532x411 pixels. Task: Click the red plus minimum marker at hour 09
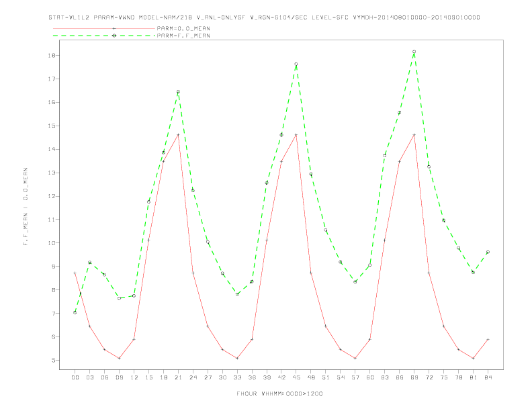point(119,358)
